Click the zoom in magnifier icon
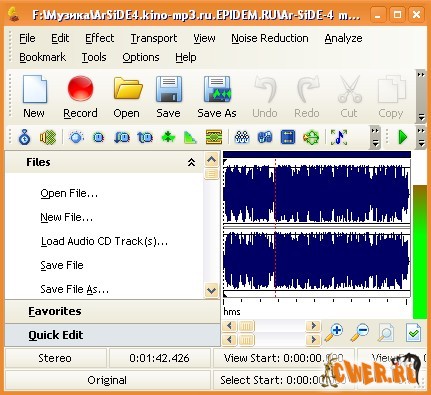The height and width of the screenshot is (395, 431). [334, 333]
